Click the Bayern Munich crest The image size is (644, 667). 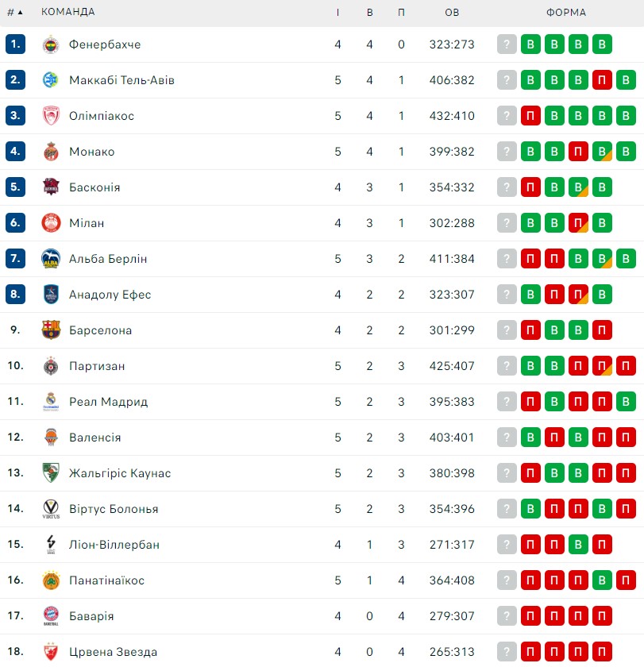(51, 616)
